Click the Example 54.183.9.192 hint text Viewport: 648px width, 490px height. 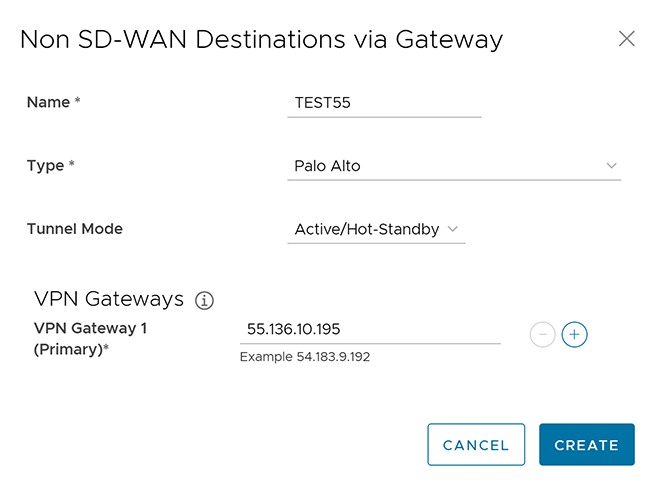305,357
